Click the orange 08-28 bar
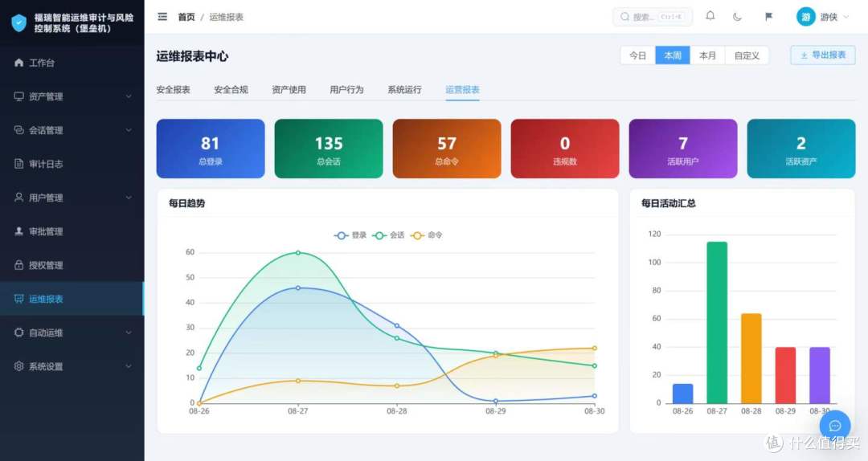This screenshot has height=461, width=868. point(751,358)
